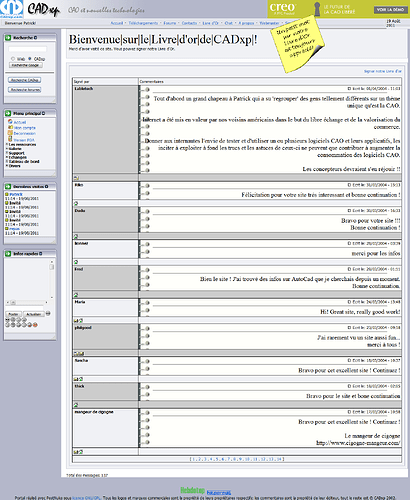Open Téléchargements in the top navigation
Viewport: 410px width, 500px height.
(x=143, y=23)
